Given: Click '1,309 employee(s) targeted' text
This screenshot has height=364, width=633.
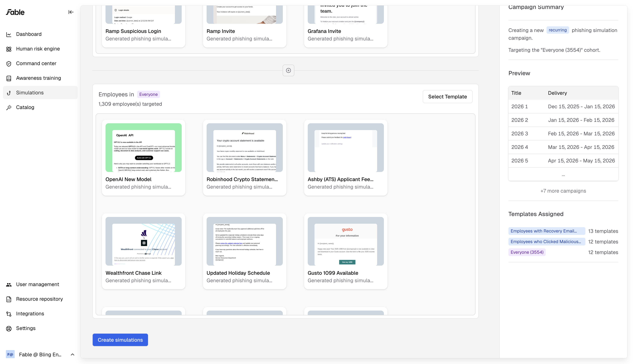Looking at the screenshot, I should point(130,104).
